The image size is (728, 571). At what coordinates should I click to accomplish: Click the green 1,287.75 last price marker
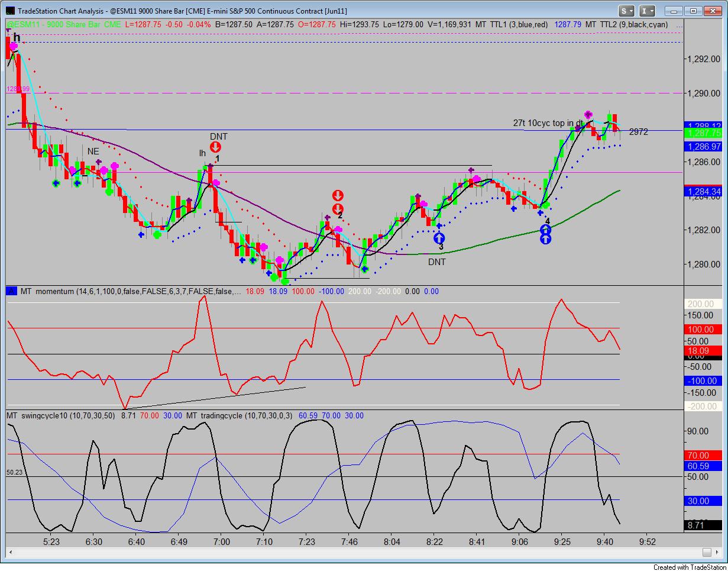703,134
